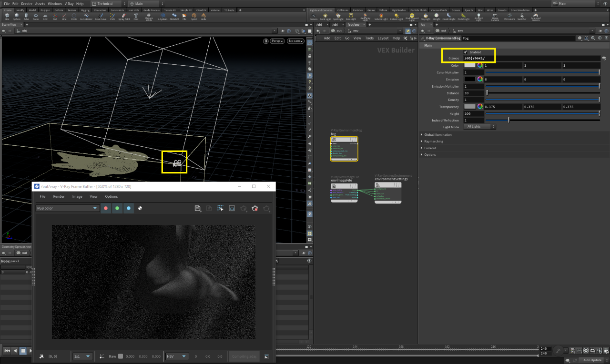
Task: Select the envImageFile node
Action: tap(345, 192)
